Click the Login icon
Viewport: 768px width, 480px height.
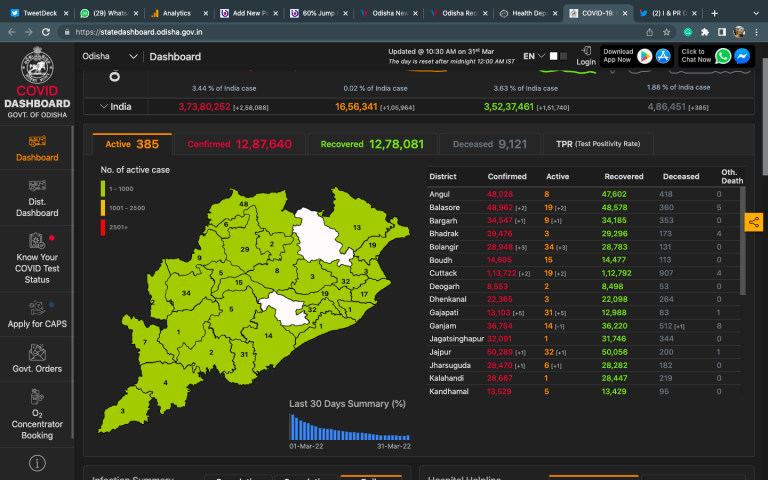coord(586,55)
